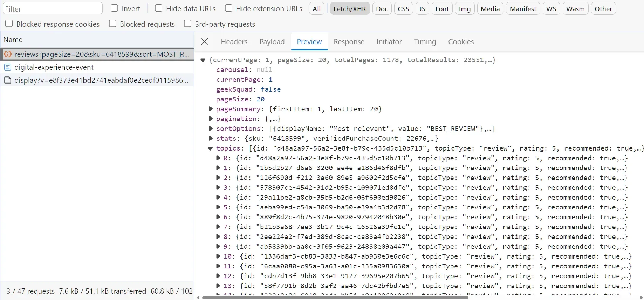The height and width of the screenshot is (300, 644).
Task: Expand topics item 6
Action: click(x=218, y=217)
